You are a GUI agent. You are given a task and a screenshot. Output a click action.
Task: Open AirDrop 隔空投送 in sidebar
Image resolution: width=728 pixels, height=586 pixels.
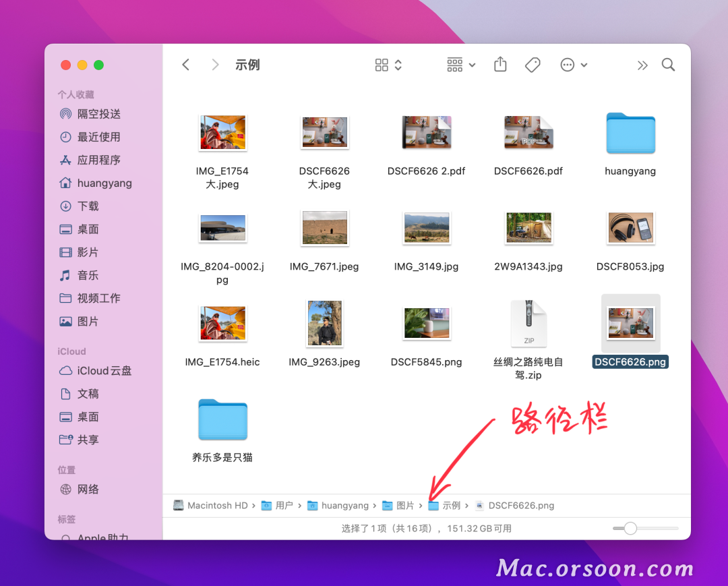tap(90, 114)
